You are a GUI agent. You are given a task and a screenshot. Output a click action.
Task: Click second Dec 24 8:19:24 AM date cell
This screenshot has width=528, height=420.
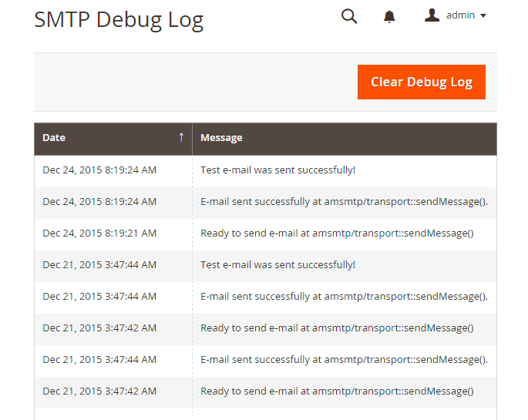99,201
